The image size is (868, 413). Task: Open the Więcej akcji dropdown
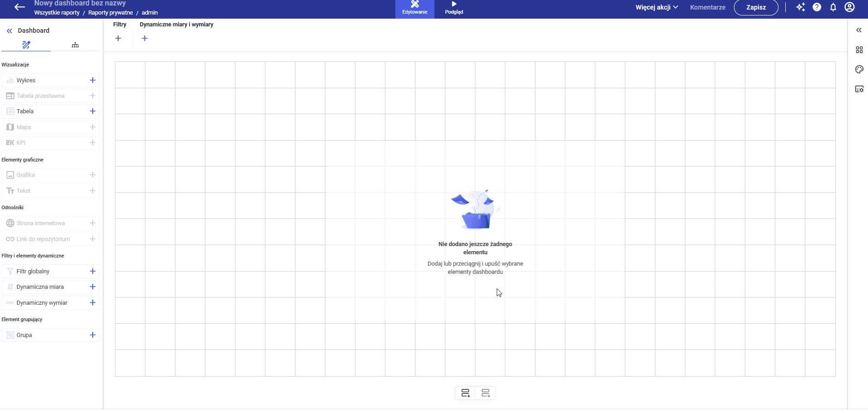(x=657, y=7)
